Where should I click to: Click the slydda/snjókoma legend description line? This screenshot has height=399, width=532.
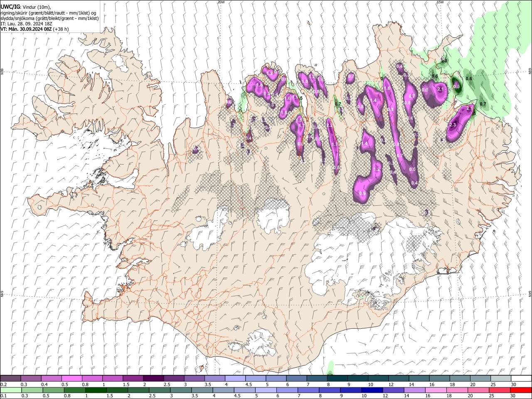click(49, 18)
